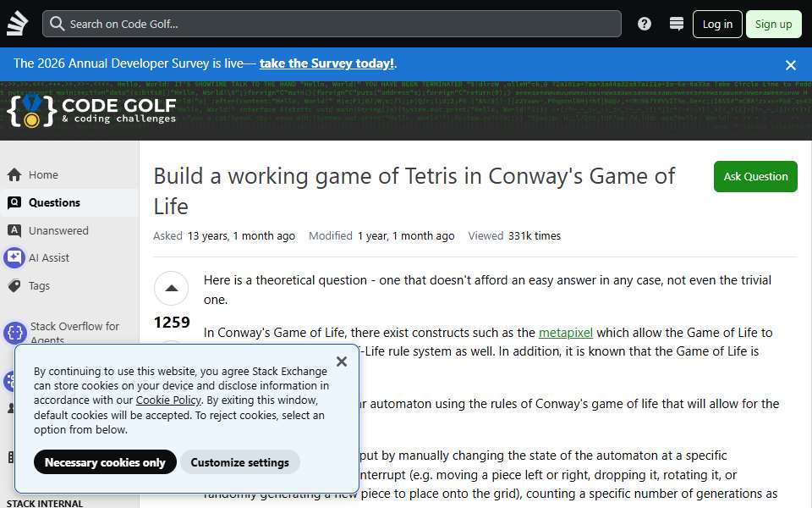Follow the take the Survey today link
This screenshot has width=812, height=508.
pyautogui.click(x=326, y=63)
